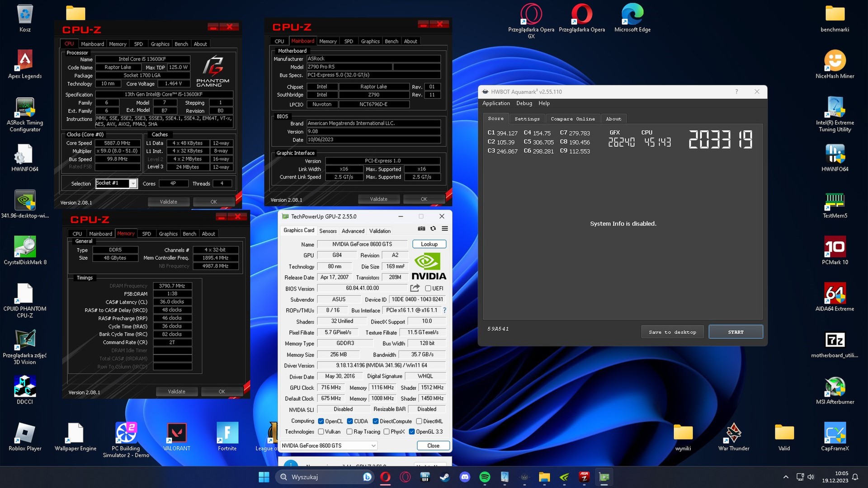Expand the Socket #1 selection dropdown
Viewport: 868px width, 488px height.
click(133, 183)
